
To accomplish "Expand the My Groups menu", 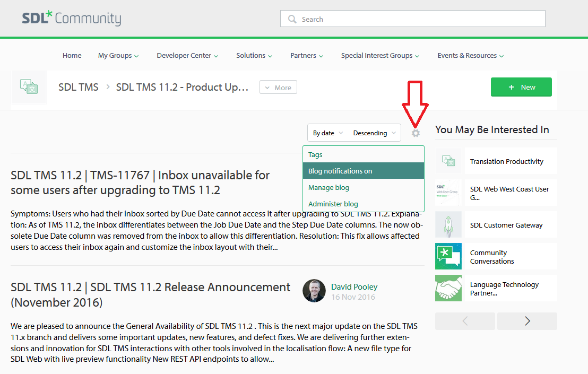I will [118, 56].
